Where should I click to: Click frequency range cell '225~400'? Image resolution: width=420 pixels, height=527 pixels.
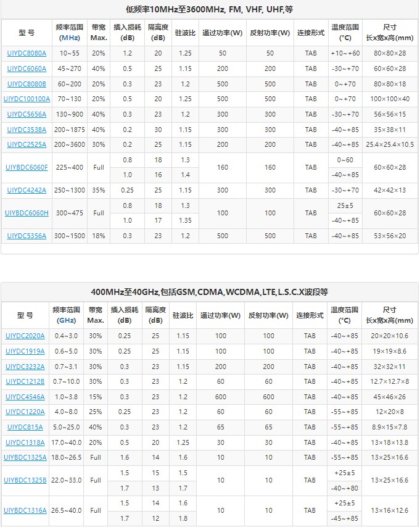(69, 167)
